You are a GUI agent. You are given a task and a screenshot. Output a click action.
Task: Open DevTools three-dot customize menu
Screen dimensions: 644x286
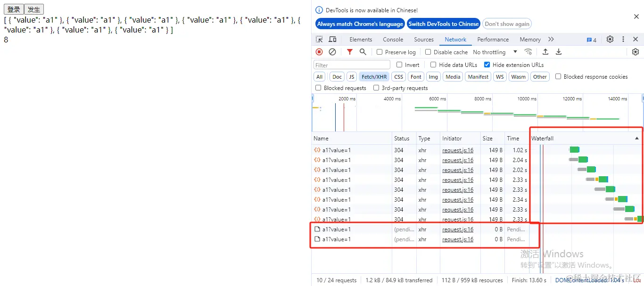pos(623,40)
